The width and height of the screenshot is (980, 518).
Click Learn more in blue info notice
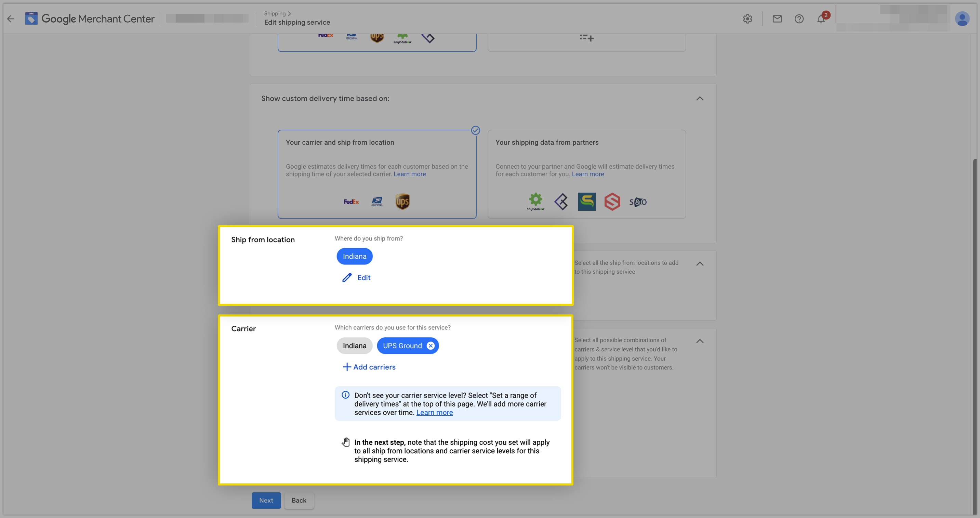point(435,413)
